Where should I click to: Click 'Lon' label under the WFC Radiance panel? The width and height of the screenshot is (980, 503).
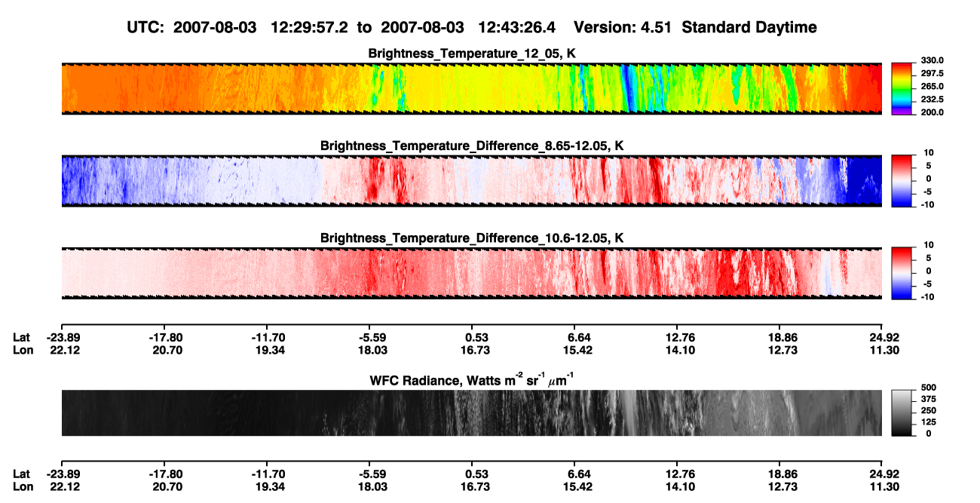pos(23,486)
